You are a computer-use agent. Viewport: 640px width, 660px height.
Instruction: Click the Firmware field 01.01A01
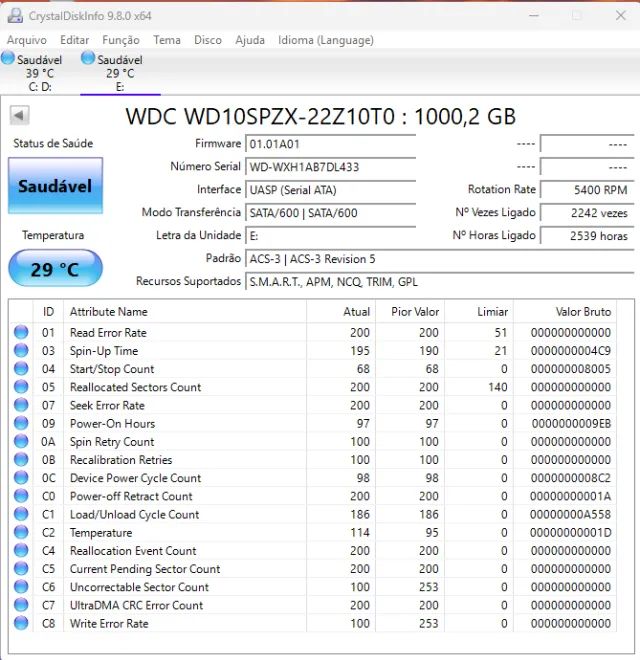coord(331,144)
